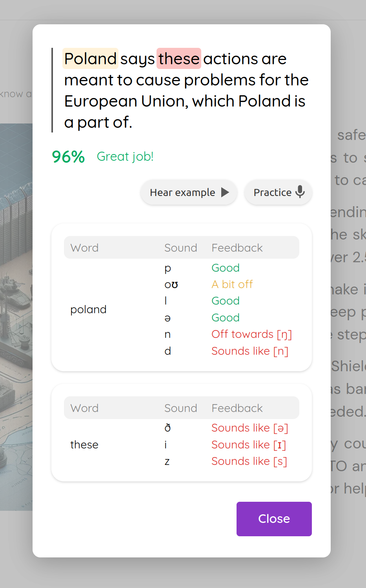Click the "A bit off" feedback for oʊ
The height and width of the screenshot is (588, 366).
coord(232,284)
